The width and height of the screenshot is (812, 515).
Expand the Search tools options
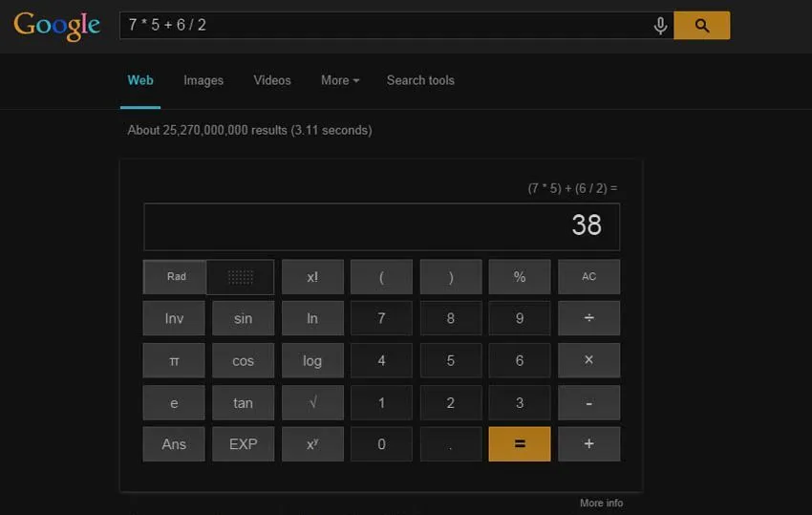[x=420, y=80]
